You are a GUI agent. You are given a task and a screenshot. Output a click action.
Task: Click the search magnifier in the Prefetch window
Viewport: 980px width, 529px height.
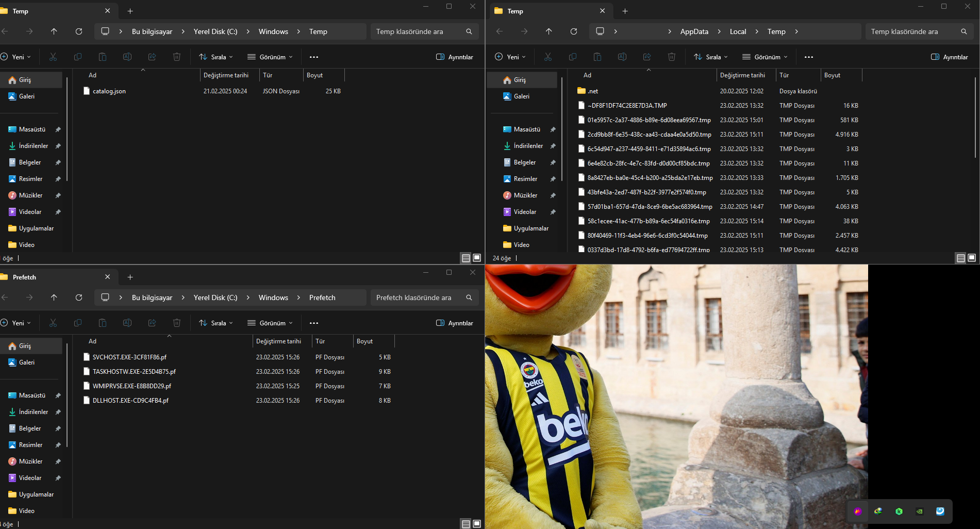[x=469, y=297]
